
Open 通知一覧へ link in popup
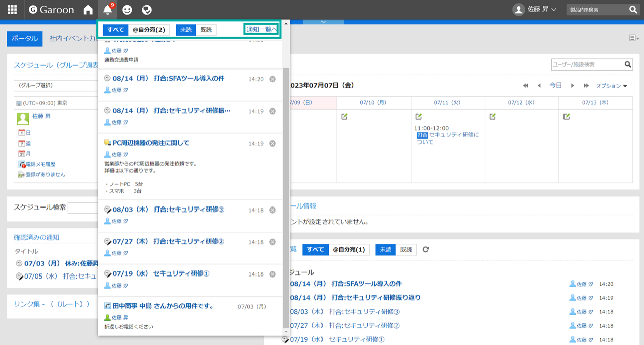262,30
